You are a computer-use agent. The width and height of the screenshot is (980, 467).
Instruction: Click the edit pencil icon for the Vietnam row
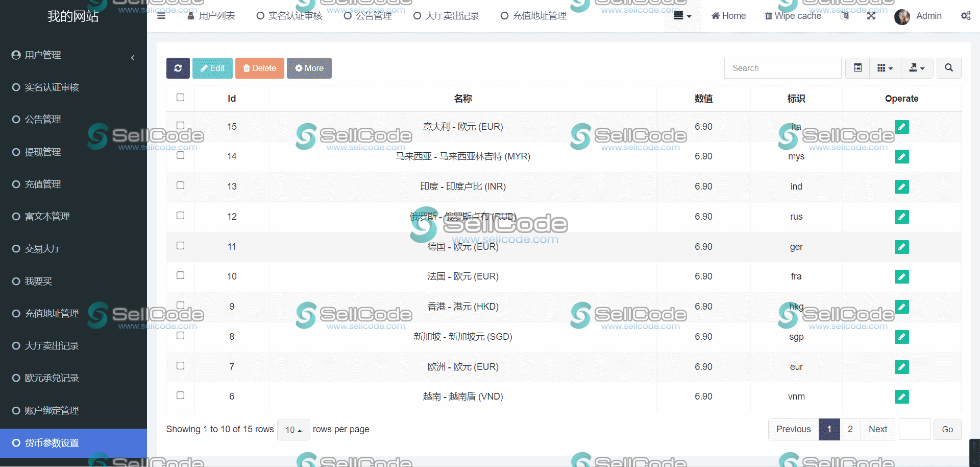click(901, 396)
